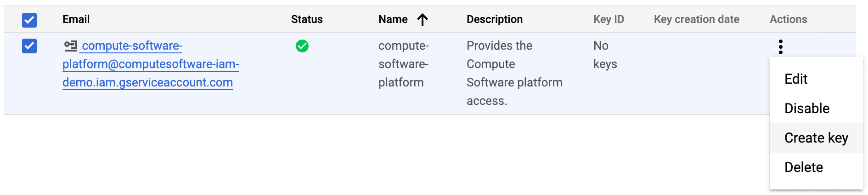Select Disable in the actions menu
Image resolution: width=868 pixels, height=195 pixels.
[807, 109]
